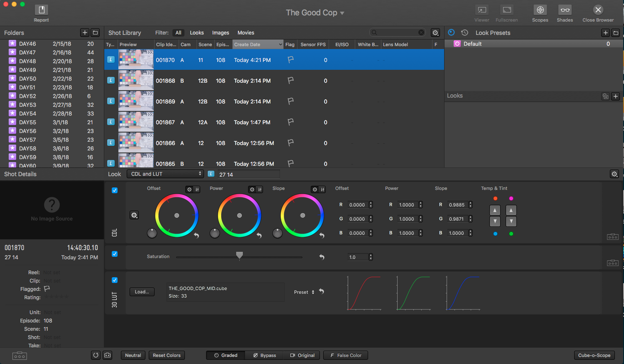Reset the Saturation slider value
The width and height of the screenshot is (624, 364).
pyautogui.click(x=322, y=257)
